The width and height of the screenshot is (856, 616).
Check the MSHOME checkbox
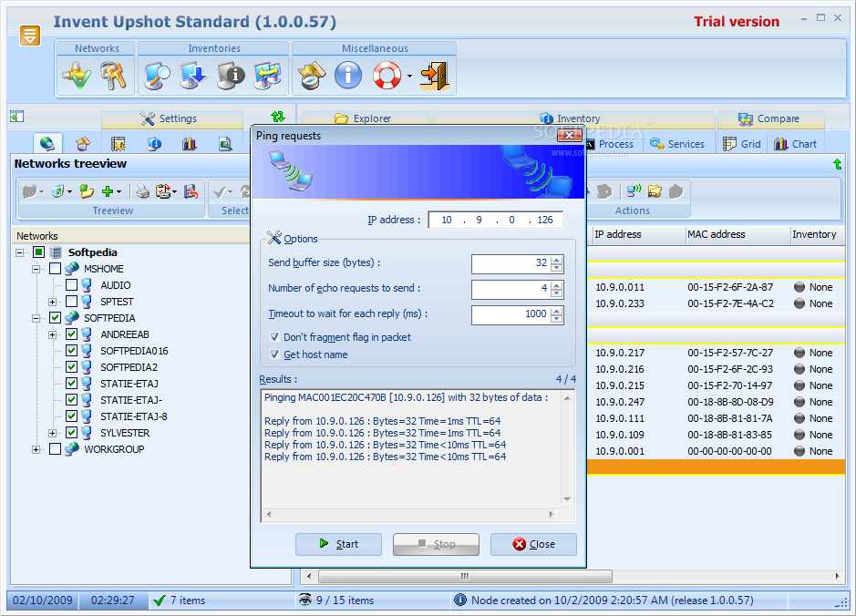pos(55,269)
